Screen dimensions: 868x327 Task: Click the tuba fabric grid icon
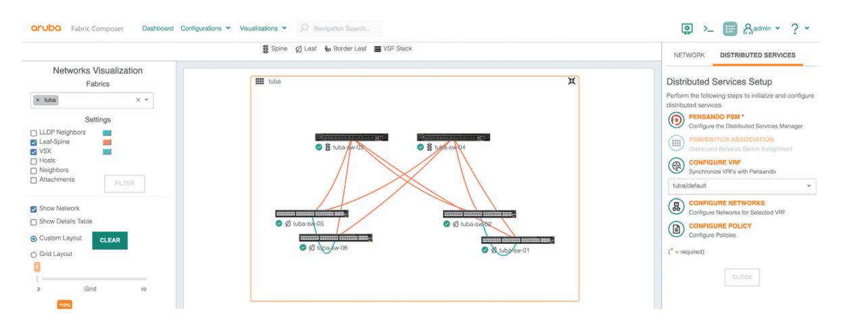coord(260,81)
